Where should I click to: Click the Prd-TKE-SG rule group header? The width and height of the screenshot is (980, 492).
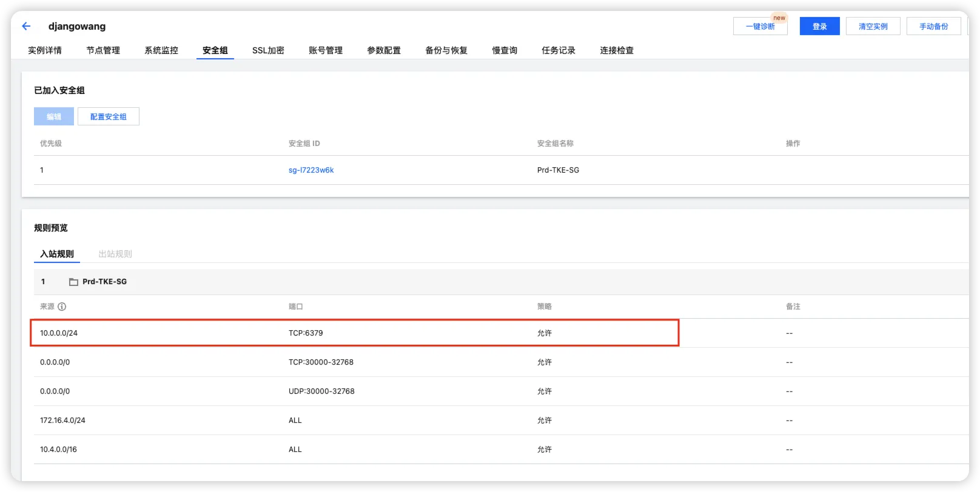pyautogui.click(x=501, y=282)
